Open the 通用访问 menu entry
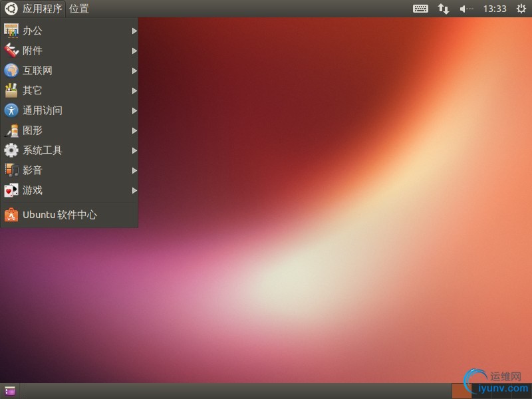Image resolution: width=532 pixels, height=399 pixels. [x=69, y=110]
